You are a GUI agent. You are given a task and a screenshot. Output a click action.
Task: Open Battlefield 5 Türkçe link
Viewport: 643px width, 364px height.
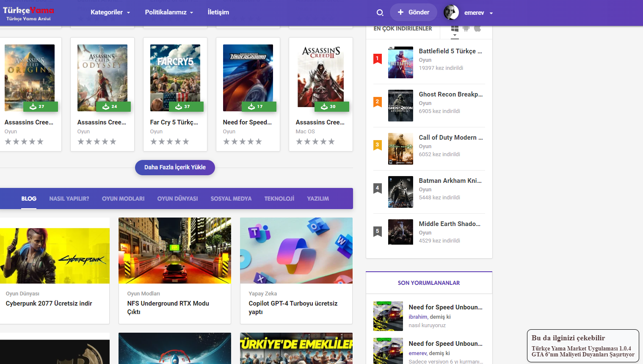coord(450,51)
